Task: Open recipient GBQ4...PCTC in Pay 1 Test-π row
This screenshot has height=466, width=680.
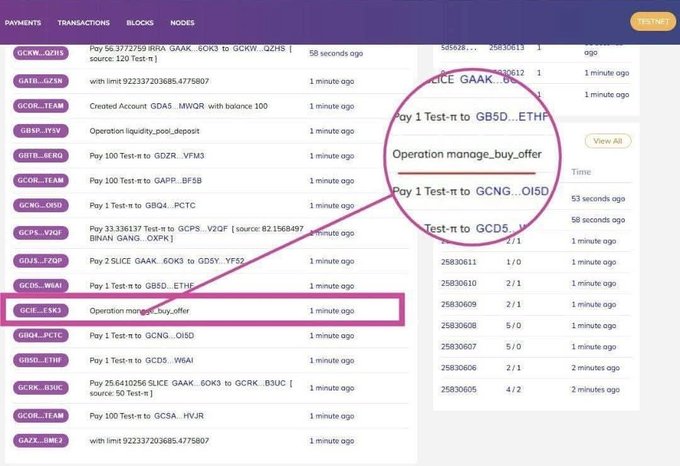Action: point(170,205)
